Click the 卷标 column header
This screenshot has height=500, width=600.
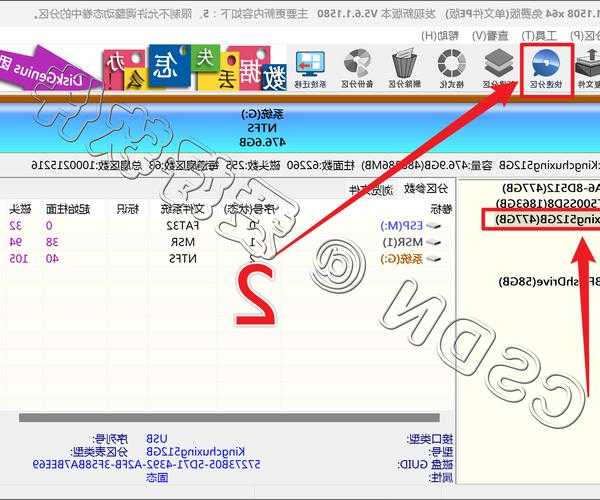pos(441,209)
